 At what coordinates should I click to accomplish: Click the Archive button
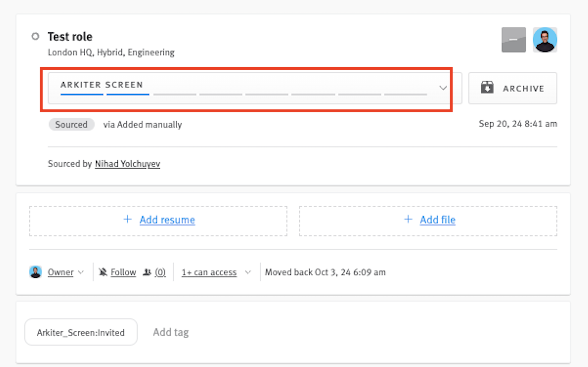click(x=513, y=88)
